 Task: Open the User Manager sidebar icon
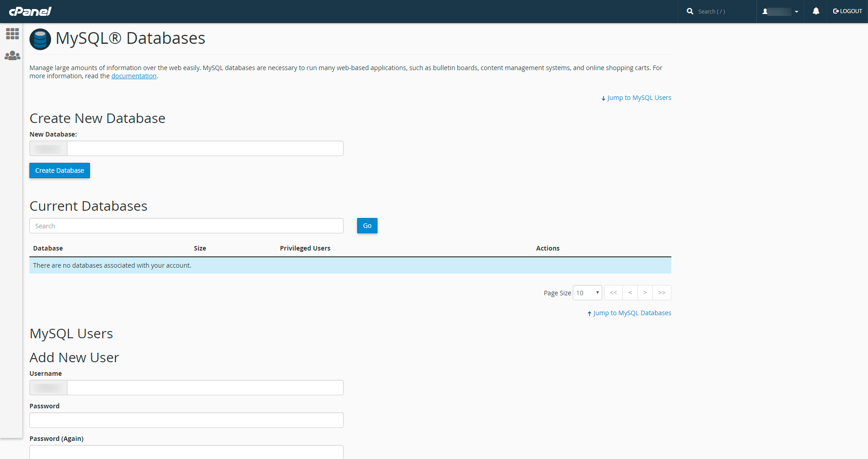pos(12,56)
